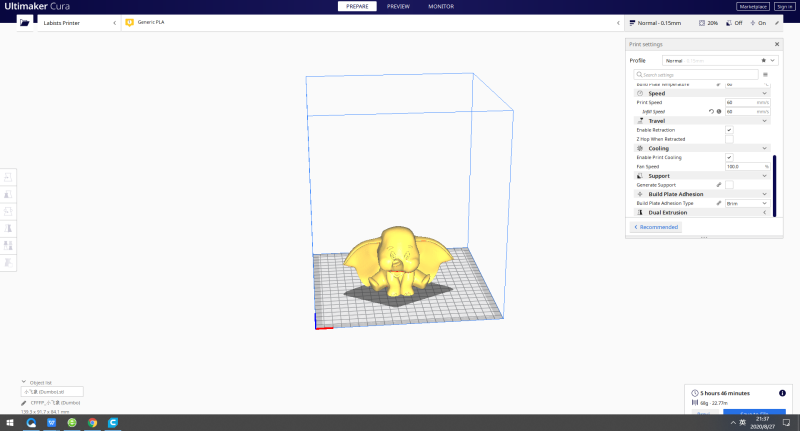Toggle Generate Support checkbox
Viewport: 800px width, 431px height.
point(729,185)
